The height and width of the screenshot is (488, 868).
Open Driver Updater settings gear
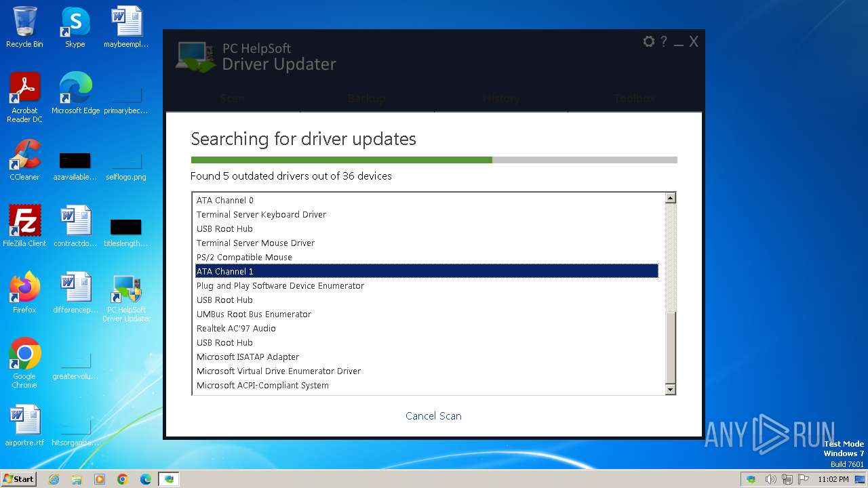click(x=649, y=41)
